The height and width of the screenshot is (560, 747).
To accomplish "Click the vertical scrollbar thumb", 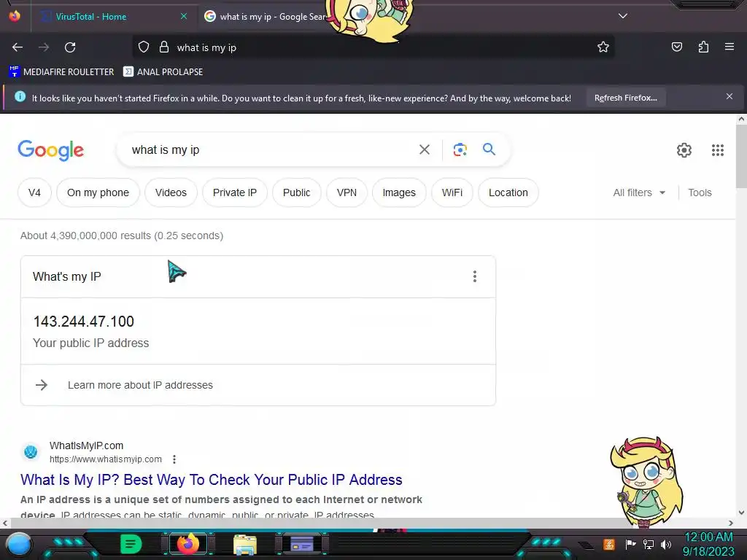I will point(741,157).
